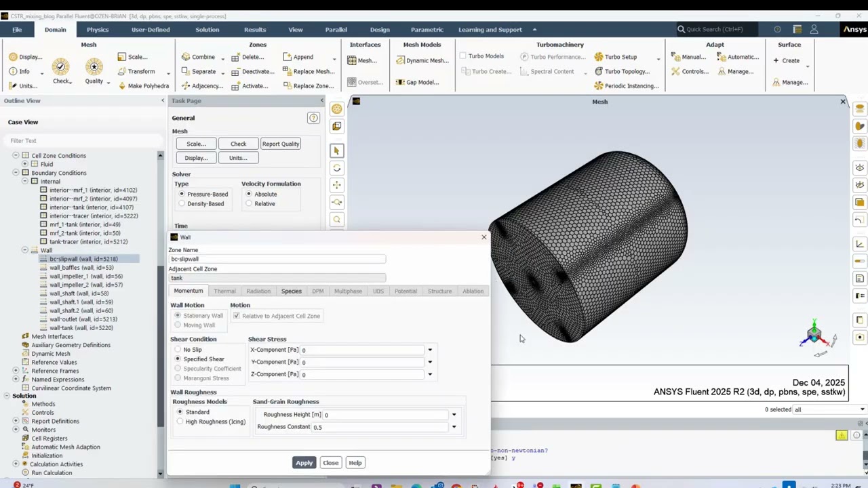Open the Solution ribbon tab
Viewport: 868px width, 488px height.
pos(208,29)
